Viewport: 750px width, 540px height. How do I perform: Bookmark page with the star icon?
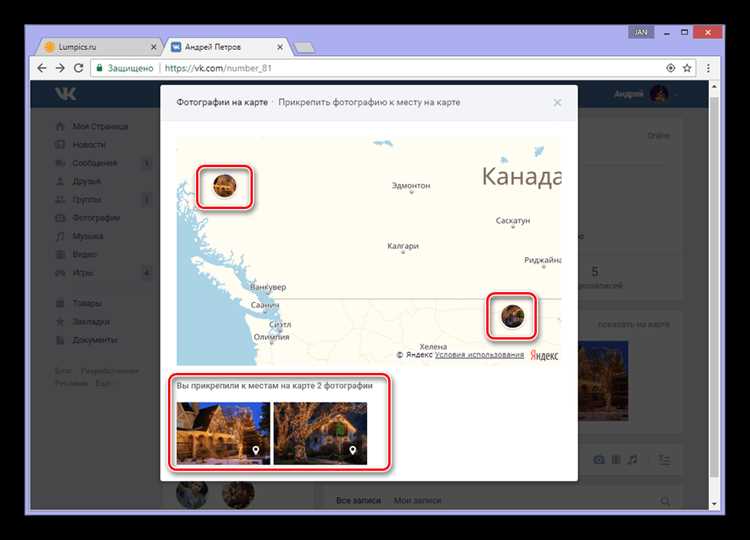[687, 68]
